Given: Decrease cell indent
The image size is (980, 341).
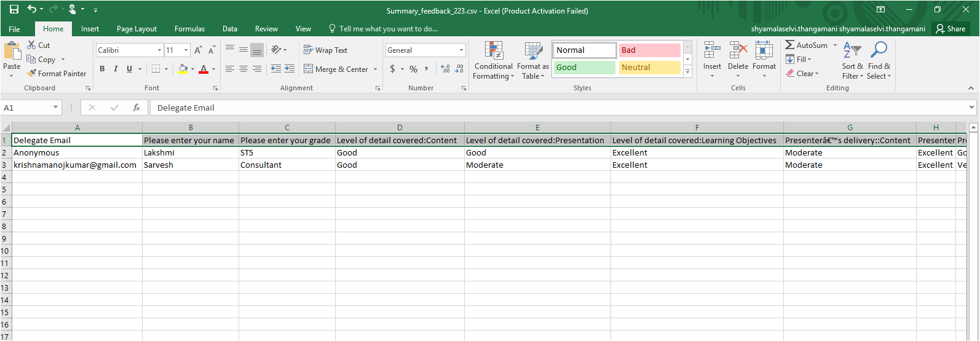Looking at the screenshot, I should (276, 69).
